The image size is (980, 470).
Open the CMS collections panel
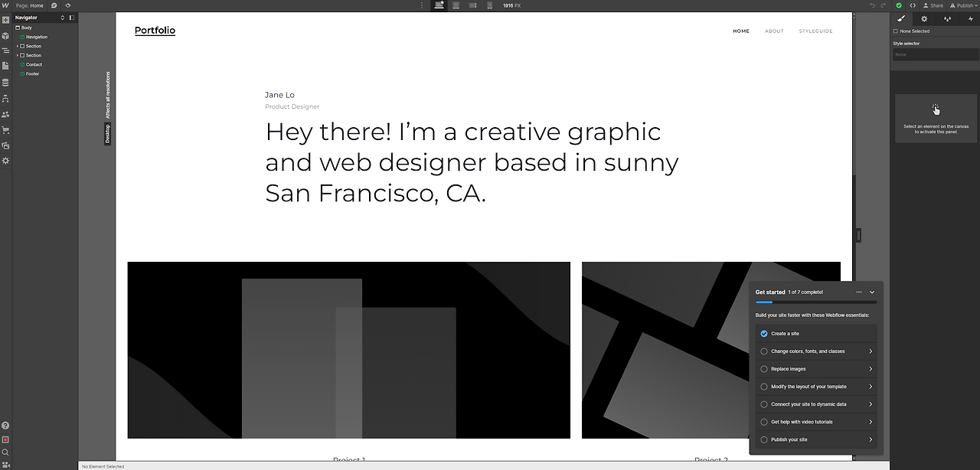5,83
